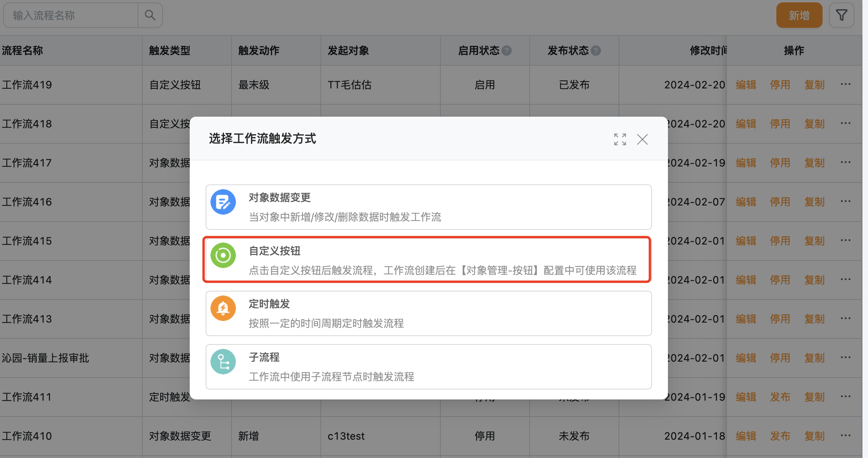Click the 操作 column header

pyautogui.click(x=794, y=51)
